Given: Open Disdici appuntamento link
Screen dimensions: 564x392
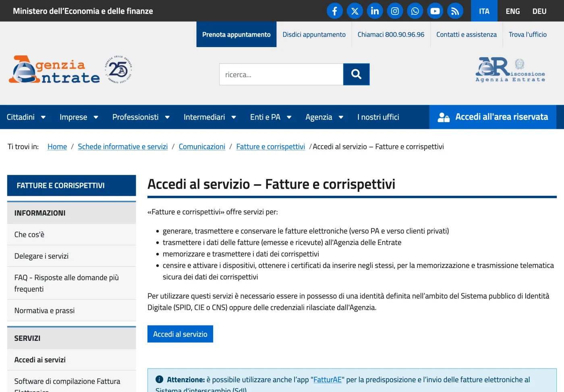Looking at the screenshot, I should coord(314,35).
